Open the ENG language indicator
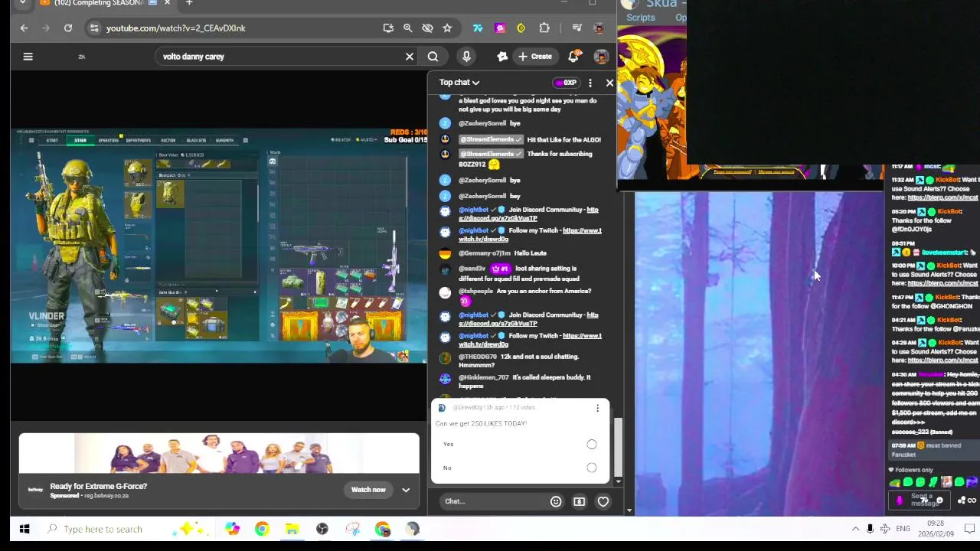The image size is (980, 551). [903, 529]
